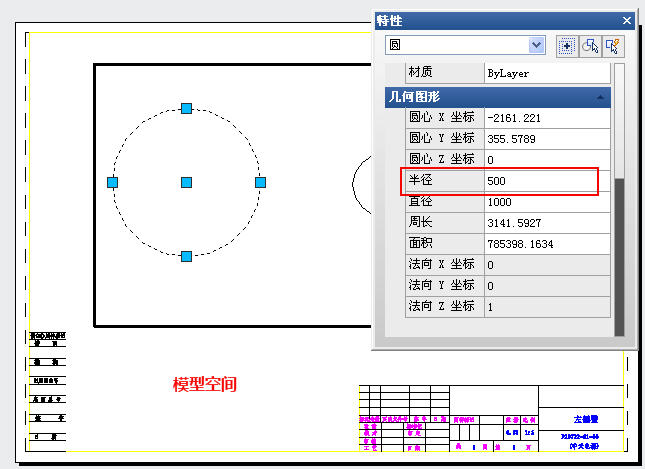Click the 半径 value field showing 500
The height and width of the screenshot is (469, 645).
[x=546, y=181]
